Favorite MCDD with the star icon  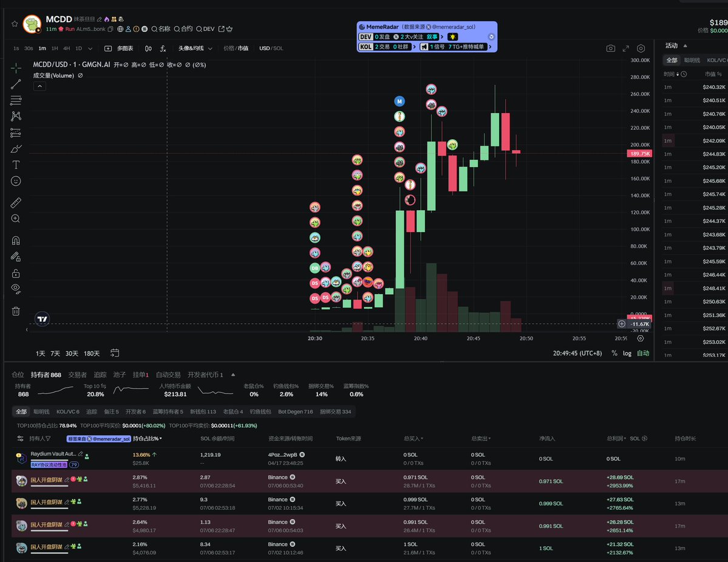[15, 24]
